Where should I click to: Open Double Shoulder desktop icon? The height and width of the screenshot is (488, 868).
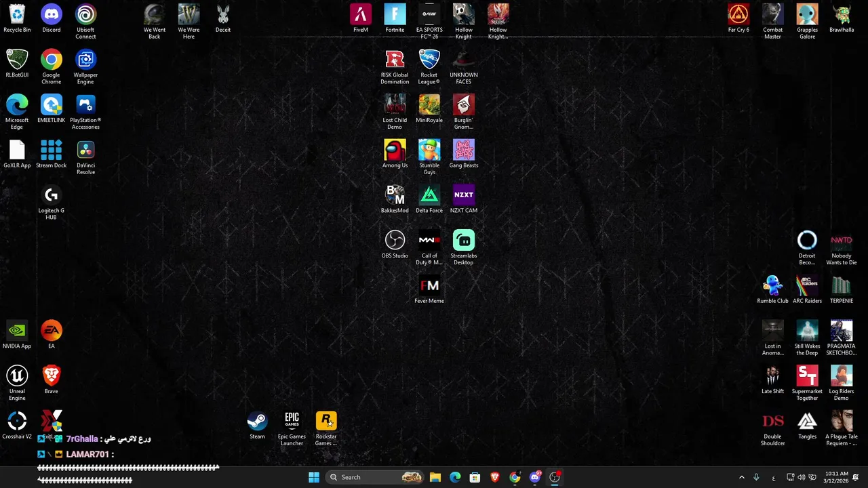pyautogui.click(x=772, y=429)
